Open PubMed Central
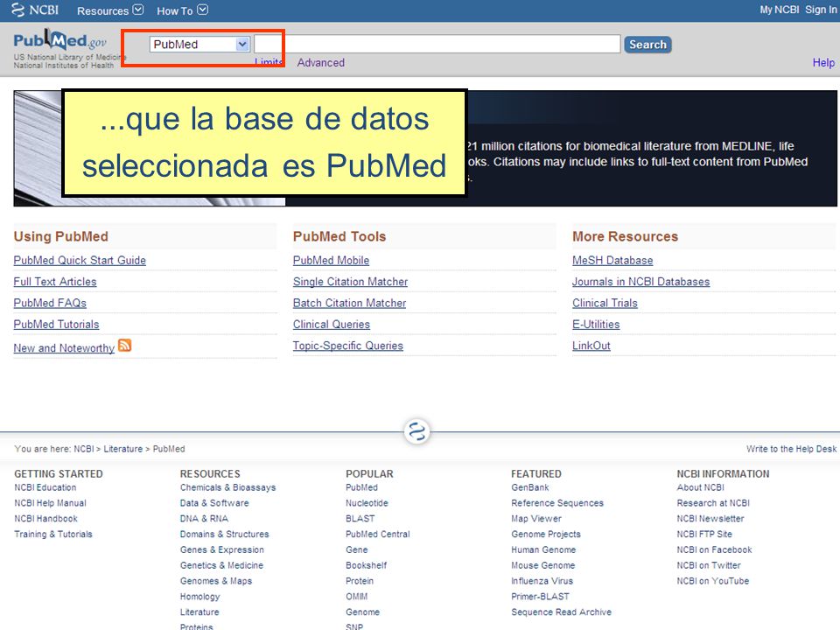Viewport: 840px width, 630px height. pyautogui.click(x=378, y=534)
